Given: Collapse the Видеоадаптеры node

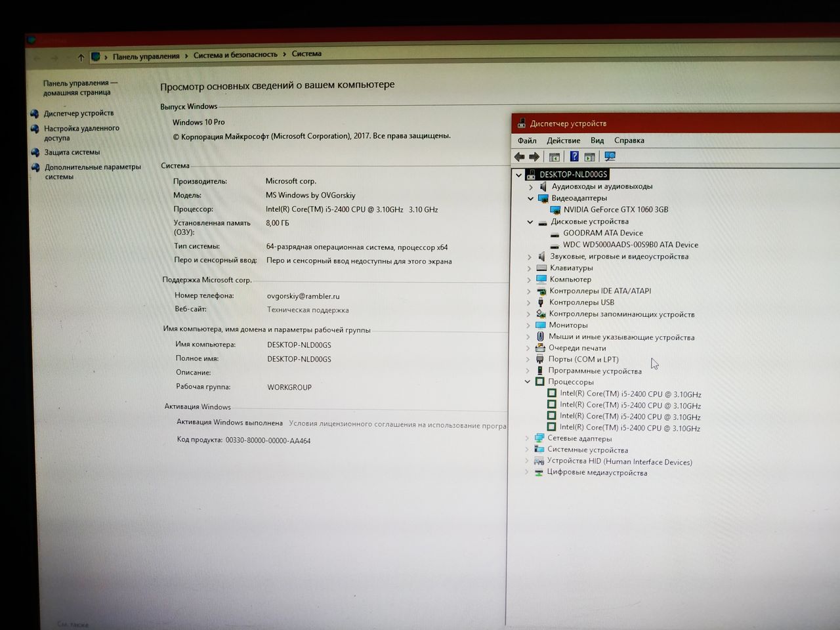Looking at the screenshot, I should pyautogui.click(x=530, y=198).
